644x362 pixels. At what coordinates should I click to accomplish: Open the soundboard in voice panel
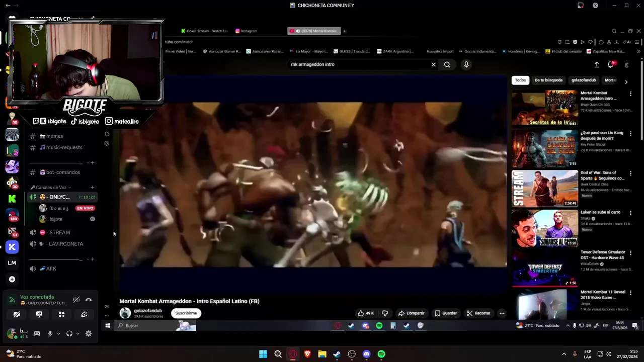pos(84,314)
